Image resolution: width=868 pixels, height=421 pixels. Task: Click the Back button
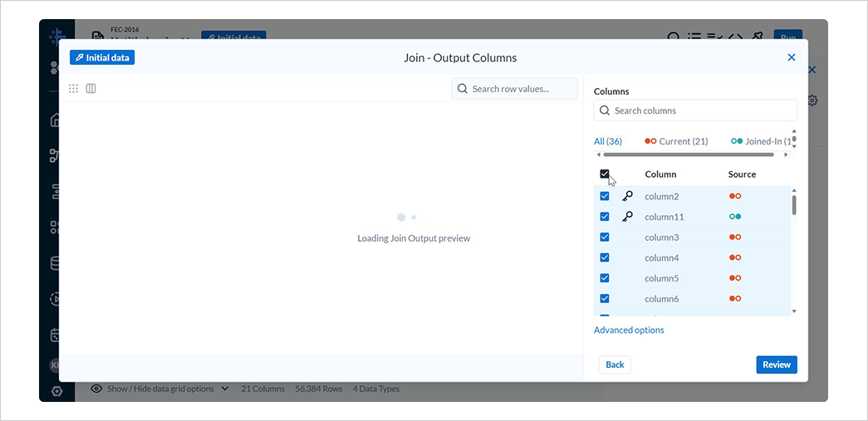tap(615, 365)
